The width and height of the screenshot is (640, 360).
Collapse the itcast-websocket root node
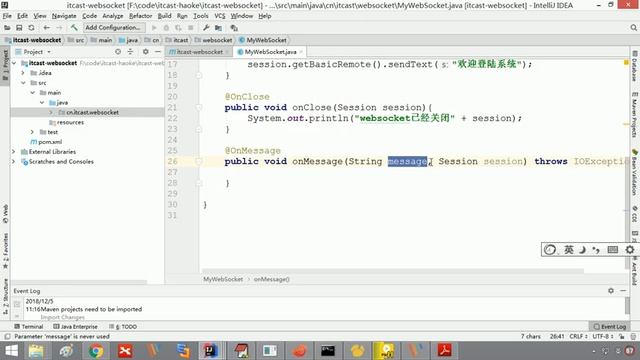pos(15,63)
